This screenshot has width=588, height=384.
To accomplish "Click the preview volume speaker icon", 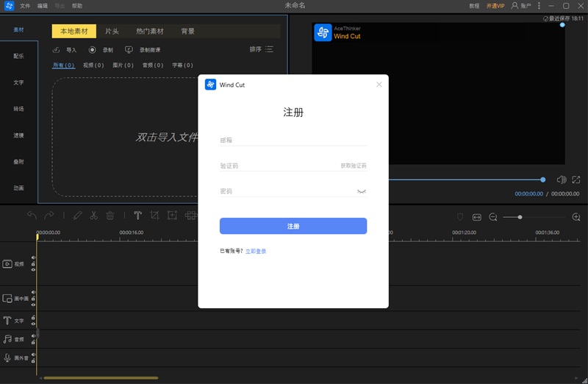I will tap(562, 179).
